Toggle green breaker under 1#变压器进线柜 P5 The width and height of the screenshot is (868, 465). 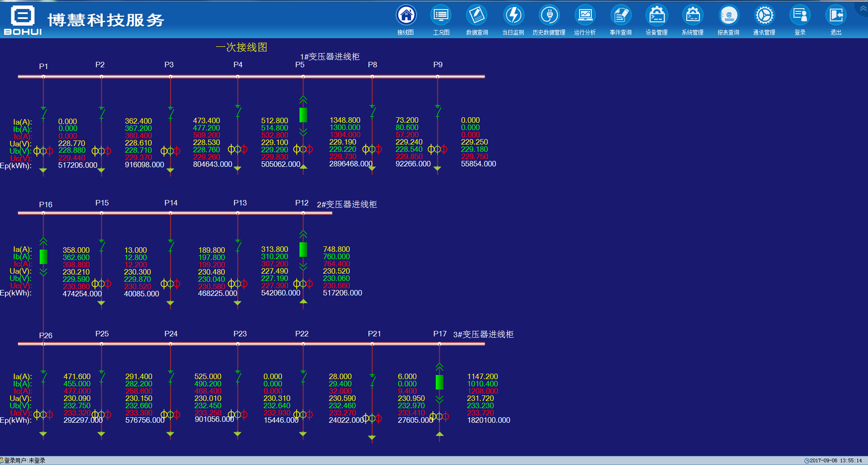(x=303, y=115)
